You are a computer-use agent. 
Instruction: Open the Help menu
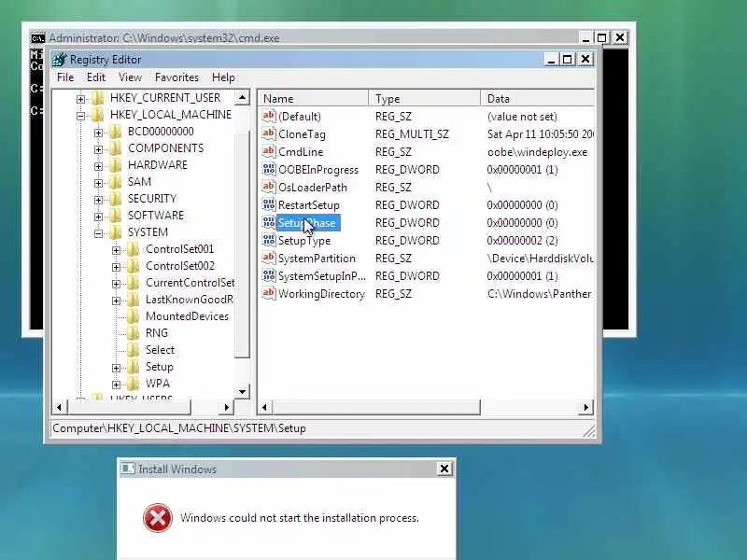pos(223,77)
